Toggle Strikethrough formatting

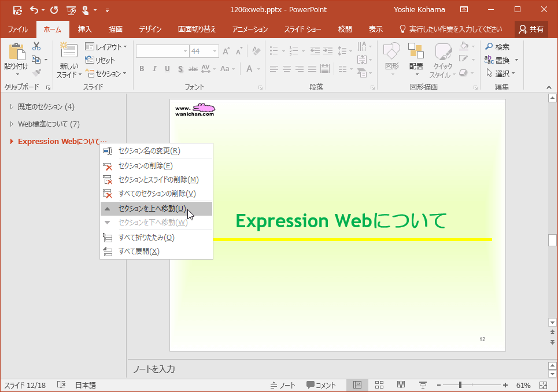pyautogui.click(x=193, y=69)
